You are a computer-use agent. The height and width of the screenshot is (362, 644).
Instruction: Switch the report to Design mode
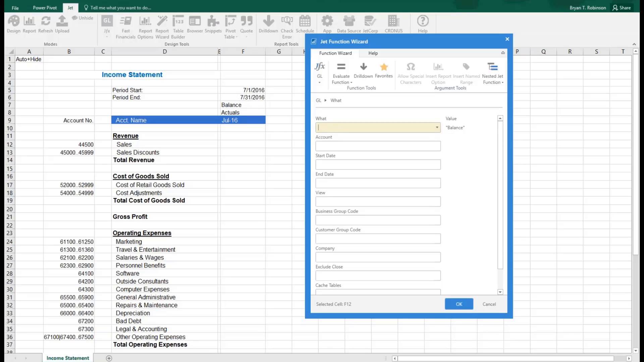13,23
